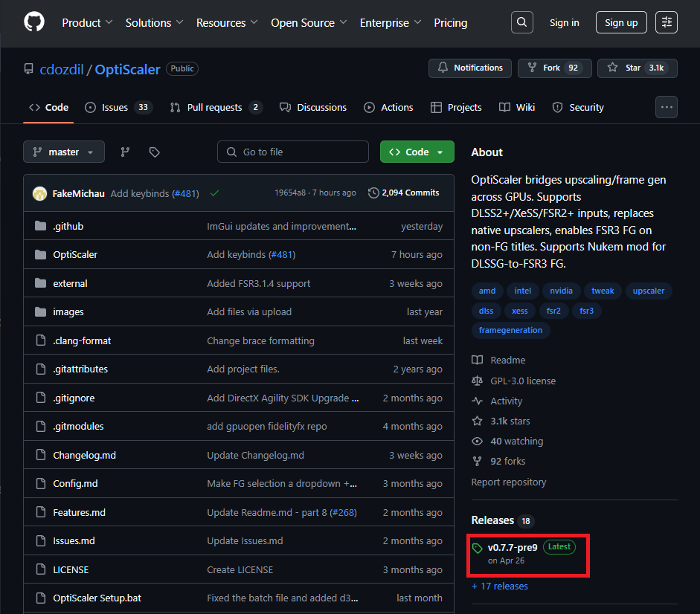Click the images folder icon
The image size is (700, 614).
pos(41,311)
